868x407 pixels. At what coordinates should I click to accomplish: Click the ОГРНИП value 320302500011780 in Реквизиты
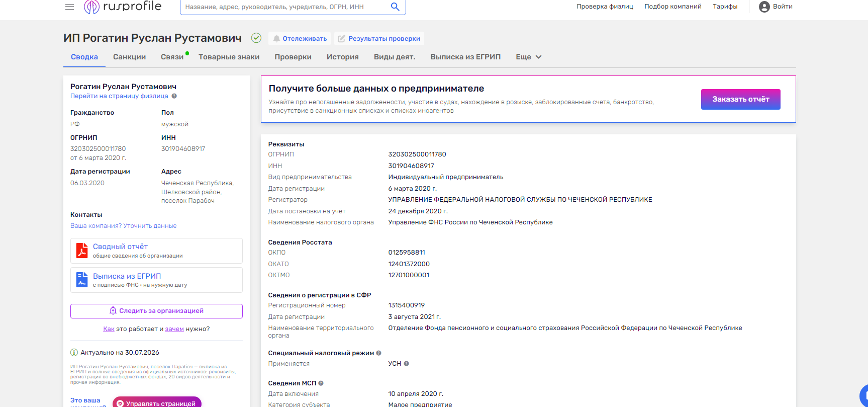[417, 154]
